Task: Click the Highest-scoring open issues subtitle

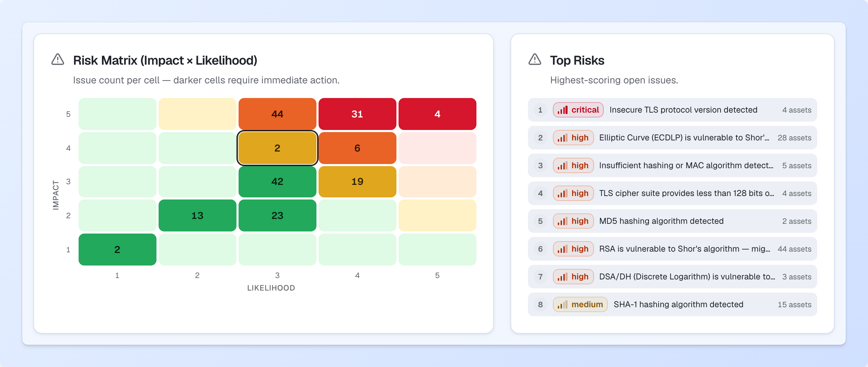Action: coord(614,80)
